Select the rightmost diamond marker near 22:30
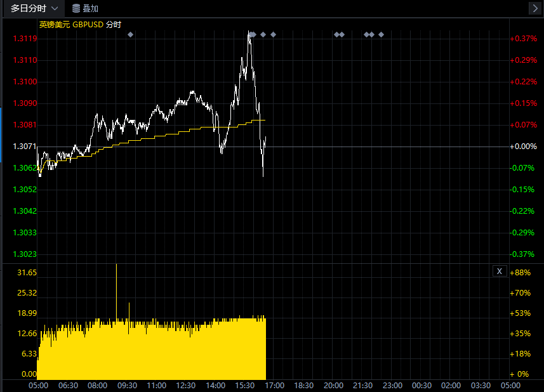 pyautogui.click(x=381, y=34)
